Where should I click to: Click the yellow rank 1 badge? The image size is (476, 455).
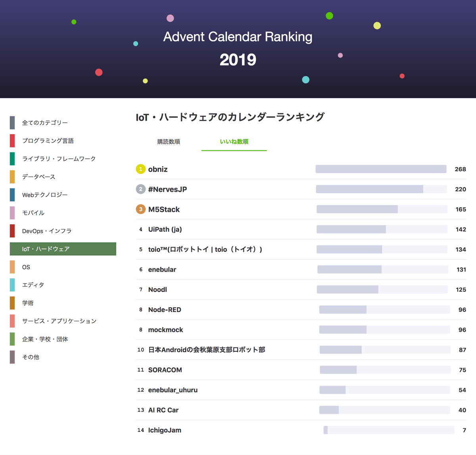click(x=141, y=169)
